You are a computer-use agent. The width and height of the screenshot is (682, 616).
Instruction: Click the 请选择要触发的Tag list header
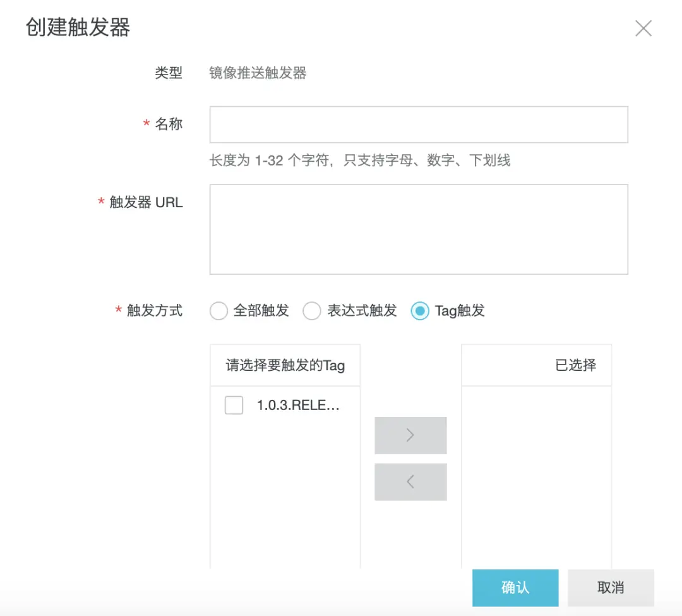pyautogui.click(x=285, y=365)
